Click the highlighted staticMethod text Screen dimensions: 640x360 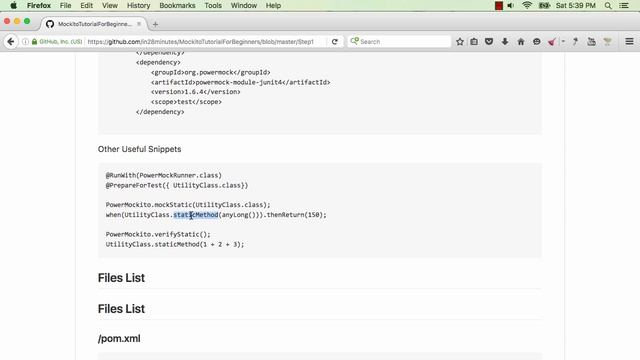point(196,215)
